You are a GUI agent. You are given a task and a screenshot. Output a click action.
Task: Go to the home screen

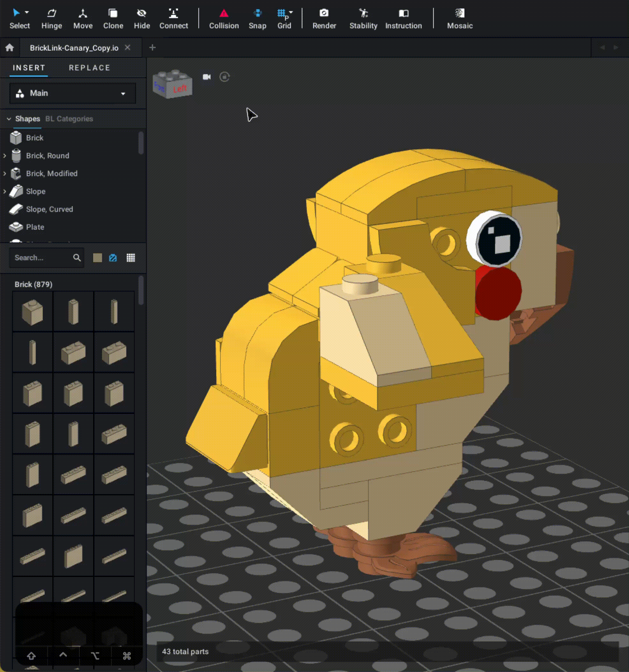10,48
